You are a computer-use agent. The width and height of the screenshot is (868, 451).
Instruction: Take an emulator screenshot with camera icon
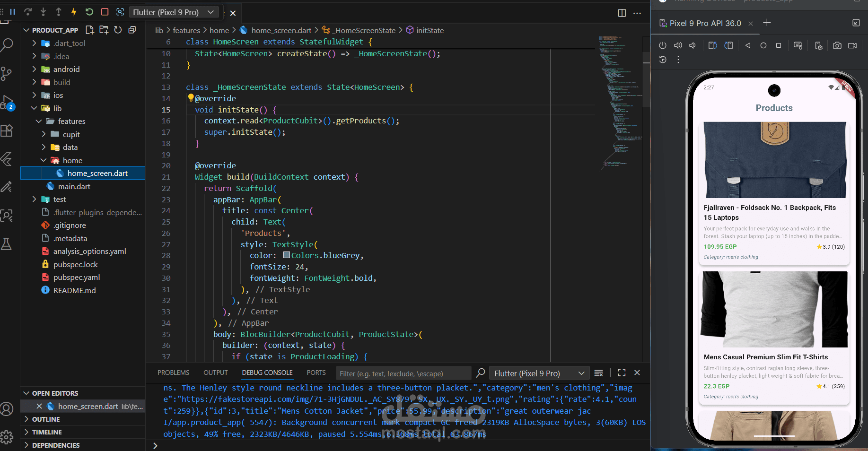pyautogui.click(x=837, y=45)
